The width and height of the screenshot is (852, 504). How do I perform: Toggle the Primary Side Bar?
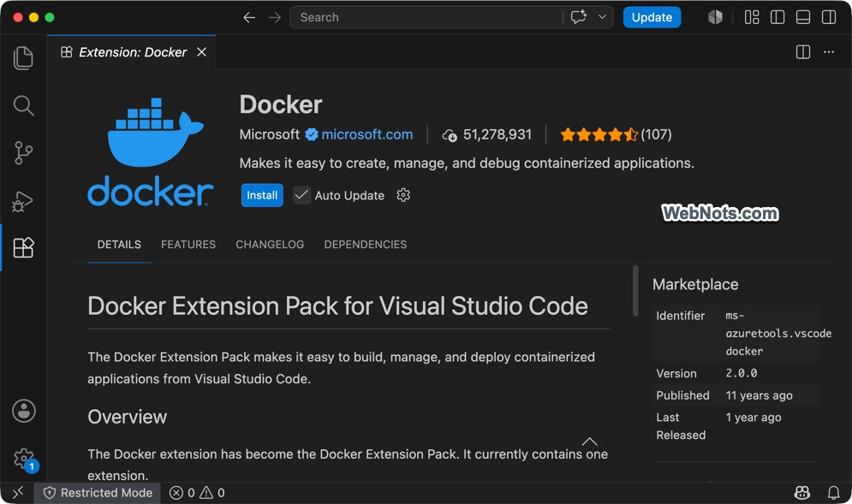778,17
